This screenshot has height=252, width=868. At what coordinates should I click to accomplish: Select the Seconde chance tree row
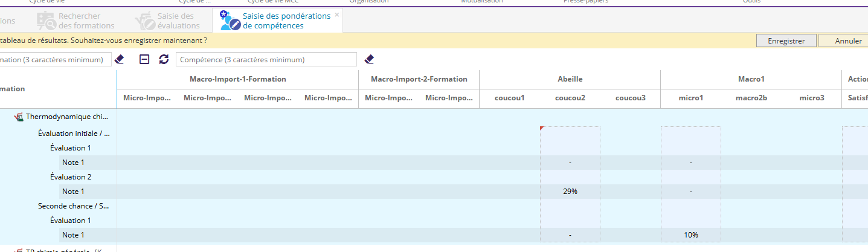pyautogui.click(x=74, y=206)
